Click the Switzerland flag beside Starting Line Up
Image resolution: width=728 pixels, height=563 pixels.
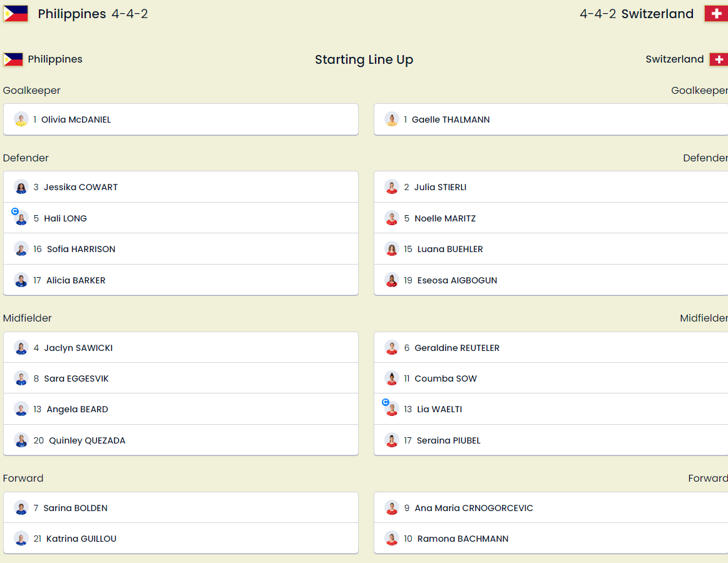coord(718,59)
